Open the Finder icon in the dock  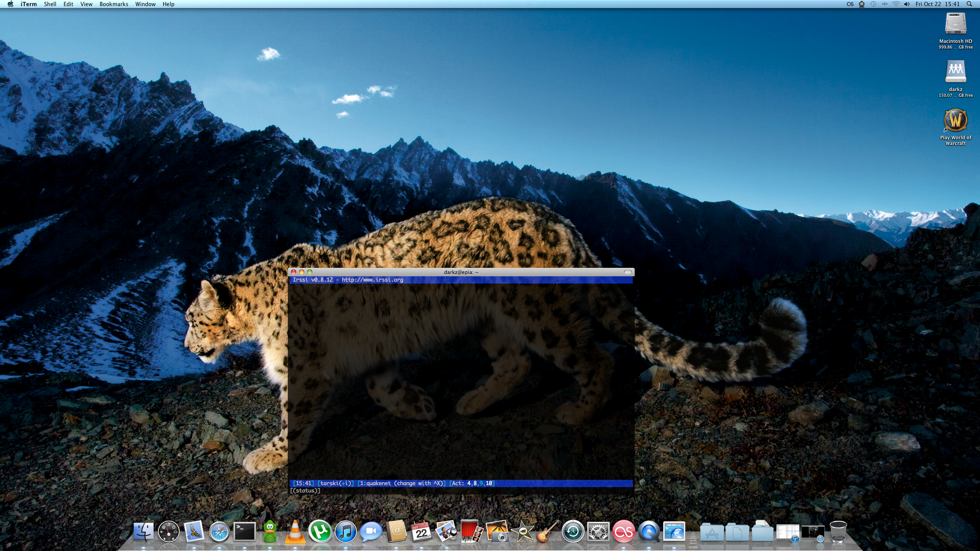[144, 531]
